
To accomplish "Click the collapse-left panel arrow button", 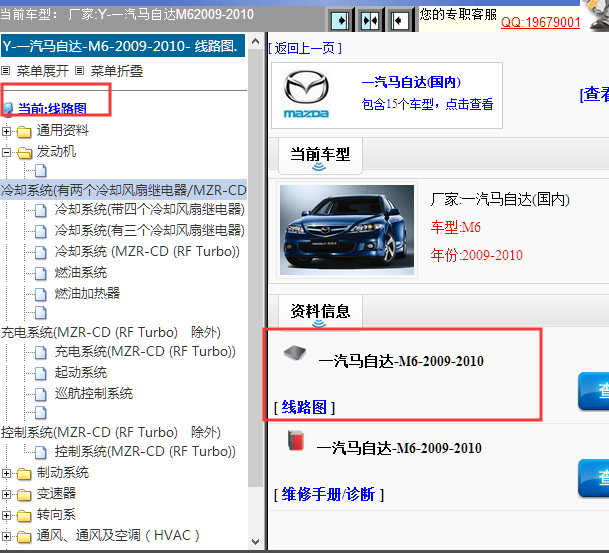I will (399, 20).
